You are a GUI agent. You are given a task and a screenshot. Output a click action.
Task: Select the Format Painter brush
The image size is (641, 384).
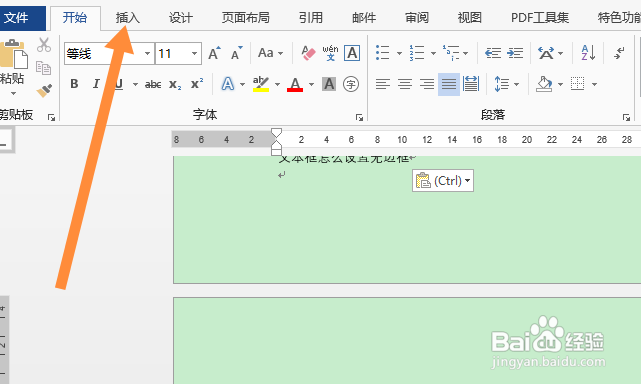click(x=44, y=90)
